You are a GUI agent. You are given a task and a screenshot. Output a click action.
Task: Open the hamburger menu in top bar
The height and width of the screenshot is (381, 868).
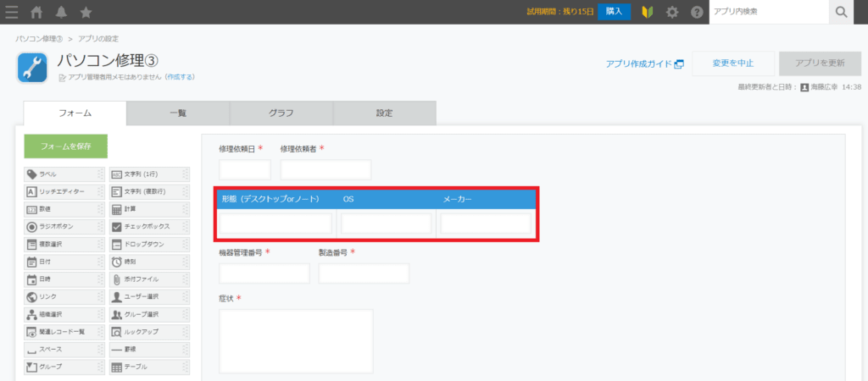[12, 12]
